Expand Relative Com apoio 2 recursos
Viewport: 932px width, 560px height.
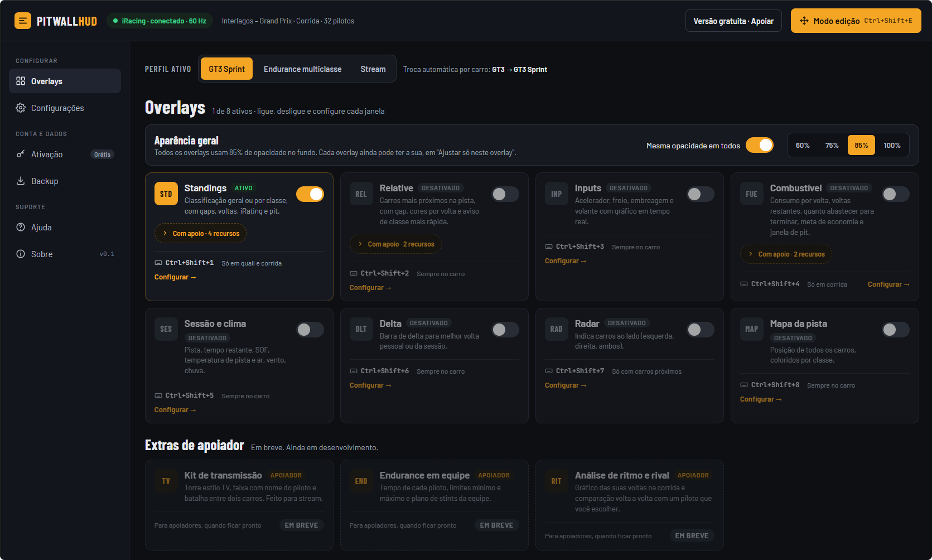(395, 244)
